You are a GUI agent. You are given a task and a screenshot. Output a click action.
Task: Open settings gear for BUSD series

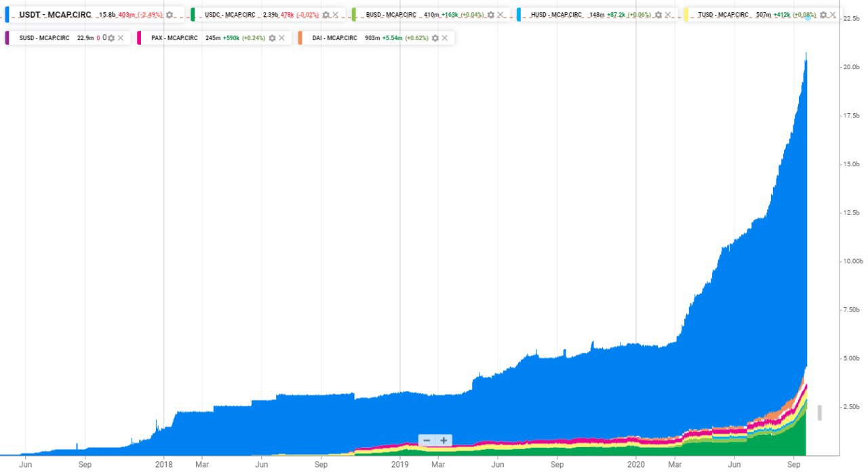point(490,15)
